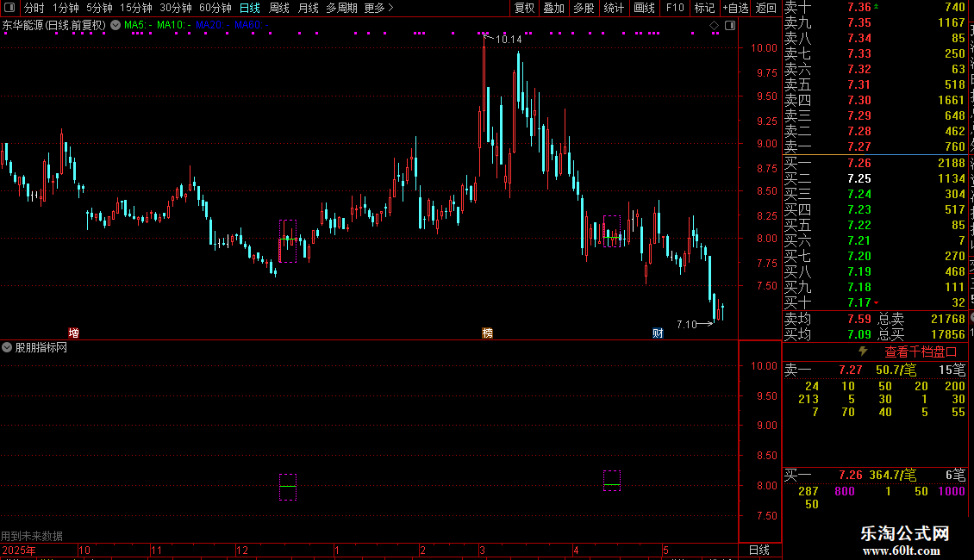Switch to the 15分钟 period

coord(136,8)
